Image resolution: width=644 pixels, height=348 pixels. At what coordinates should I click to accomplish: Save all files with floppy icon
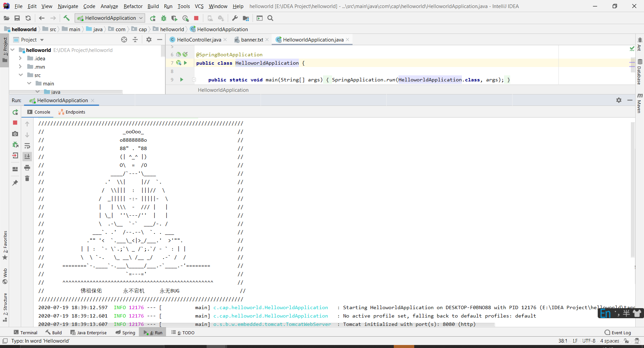(x=17, y=18)
